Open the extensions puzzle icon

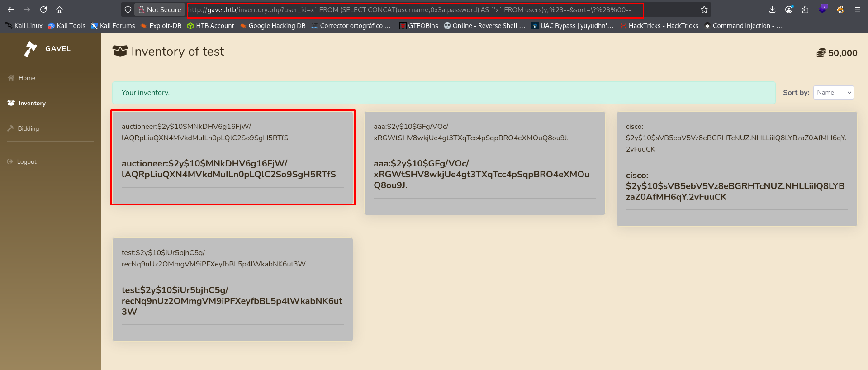[x=805, y=9]
